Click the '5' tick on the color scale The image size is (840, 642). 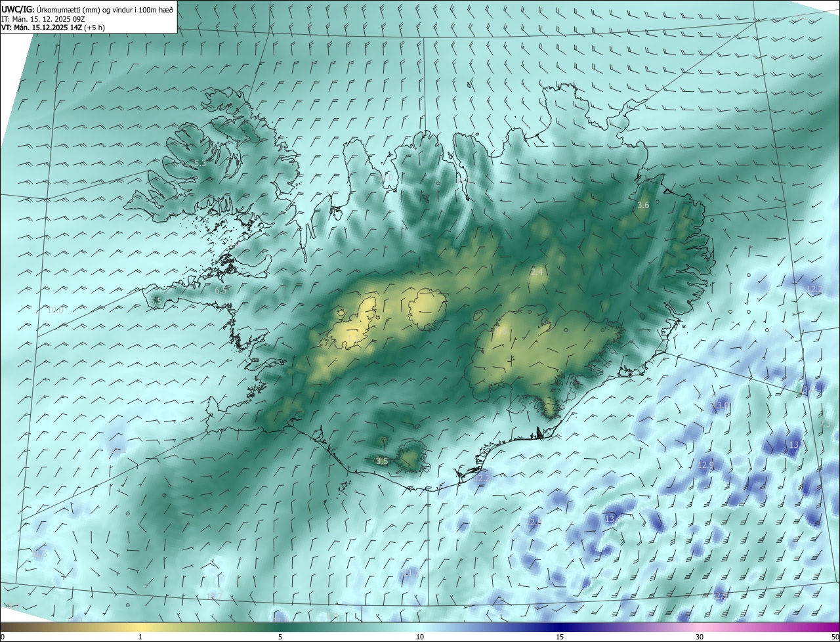(280, 637)
